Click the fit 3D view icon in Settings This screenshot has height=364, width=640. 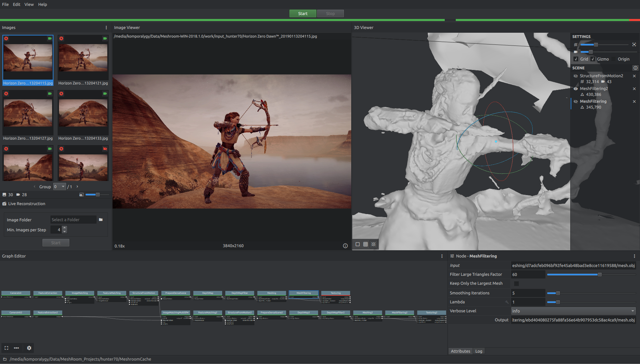coord(634,44)
